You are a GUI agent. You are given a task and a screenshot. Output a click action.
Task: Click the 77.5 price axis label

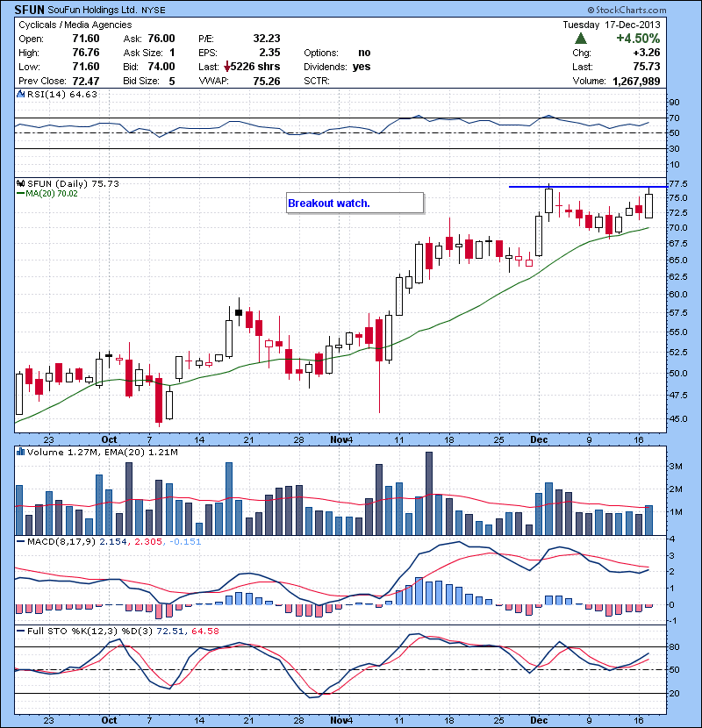tap(678, 184)
